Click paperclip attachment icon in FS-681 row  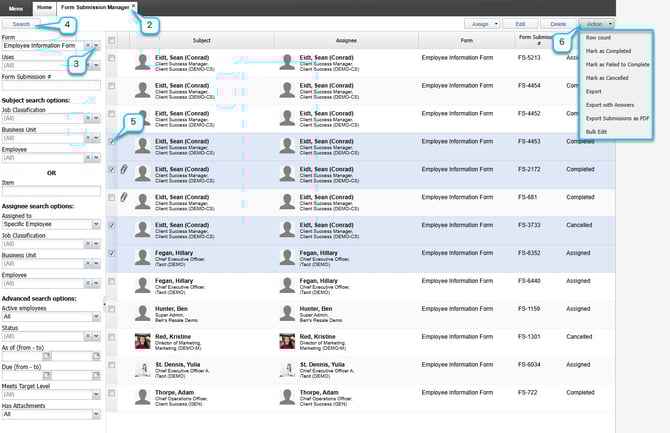[123, 197]
